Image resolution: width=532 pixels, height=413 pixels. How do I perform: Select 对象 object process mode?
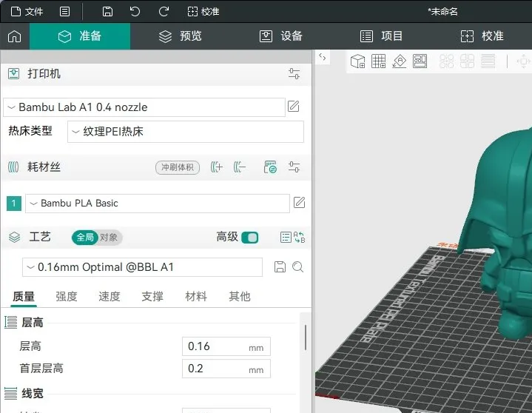tap(109, 237)
